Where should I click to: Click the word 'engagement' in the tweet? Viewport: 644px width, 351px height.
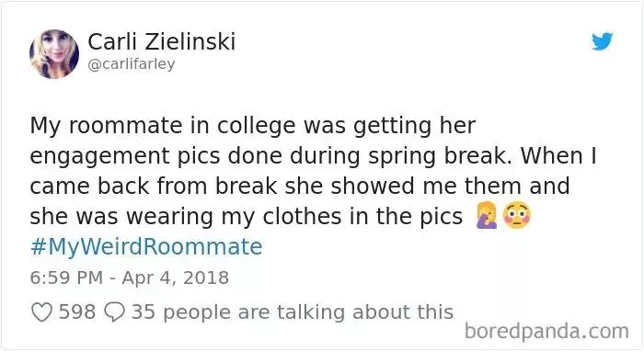click(99, 157)
